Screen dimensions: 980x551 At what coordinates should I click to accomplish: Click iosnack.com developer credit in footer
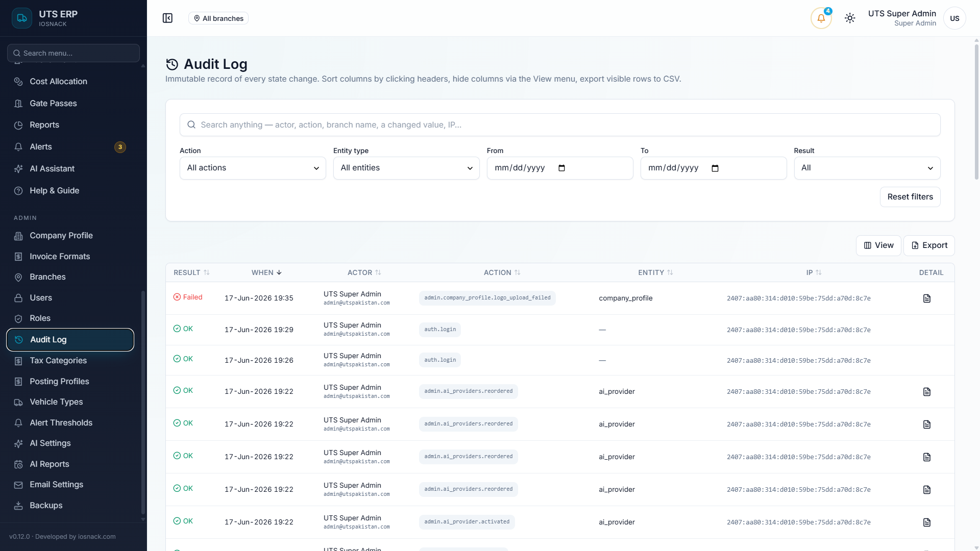[96, 537]
